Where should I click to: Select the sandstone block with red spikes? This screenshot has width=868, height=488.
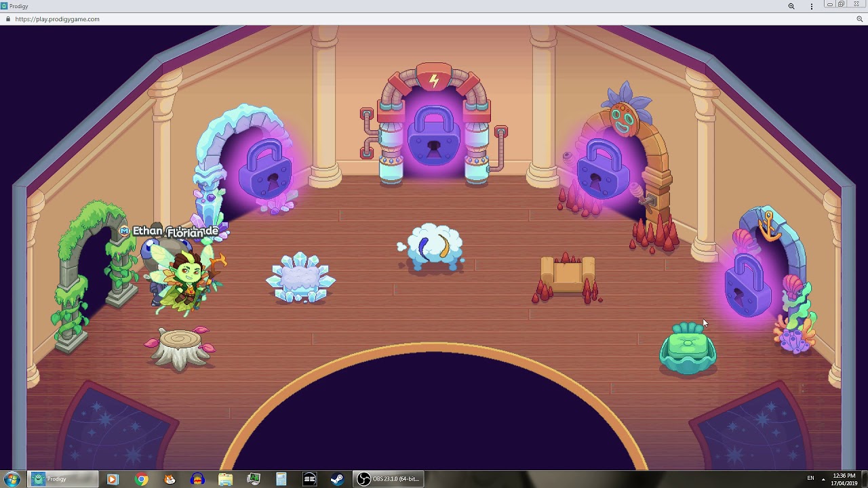point(568,279)
